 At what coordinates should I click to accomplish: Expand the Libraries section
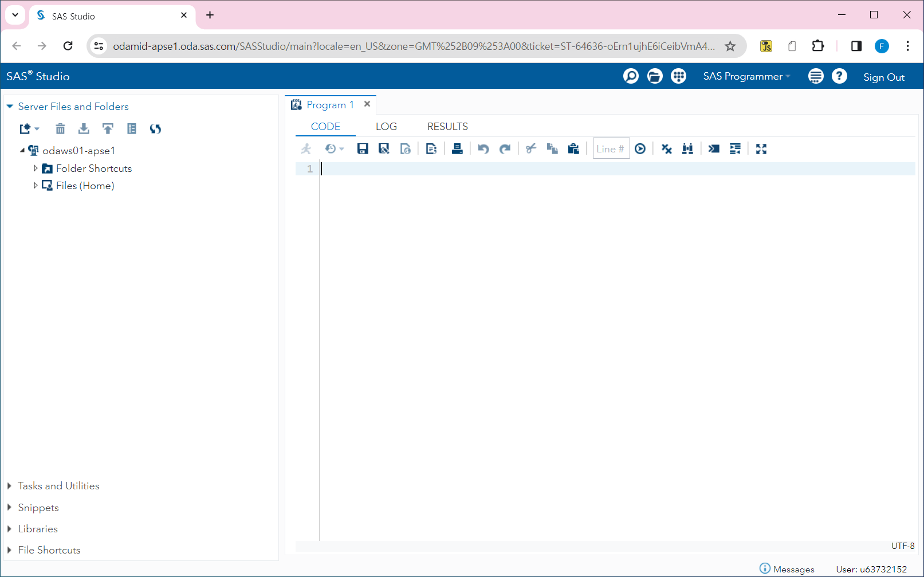coord(9,529)
